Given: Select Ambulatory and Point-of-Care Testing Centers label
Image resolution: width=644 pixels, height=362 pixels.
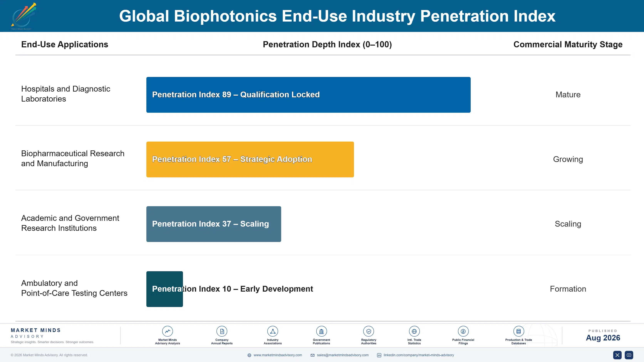Looking at the screenshot, I should (x=74, y=288).
